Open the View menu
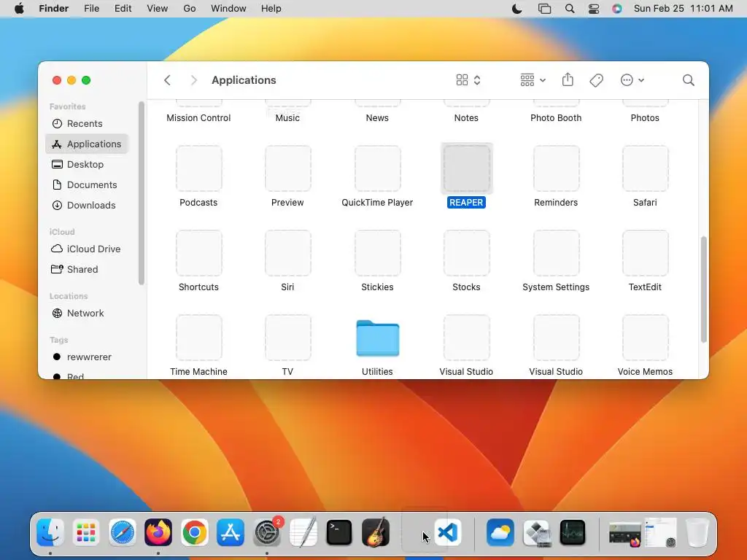 [x=158, y=9]
